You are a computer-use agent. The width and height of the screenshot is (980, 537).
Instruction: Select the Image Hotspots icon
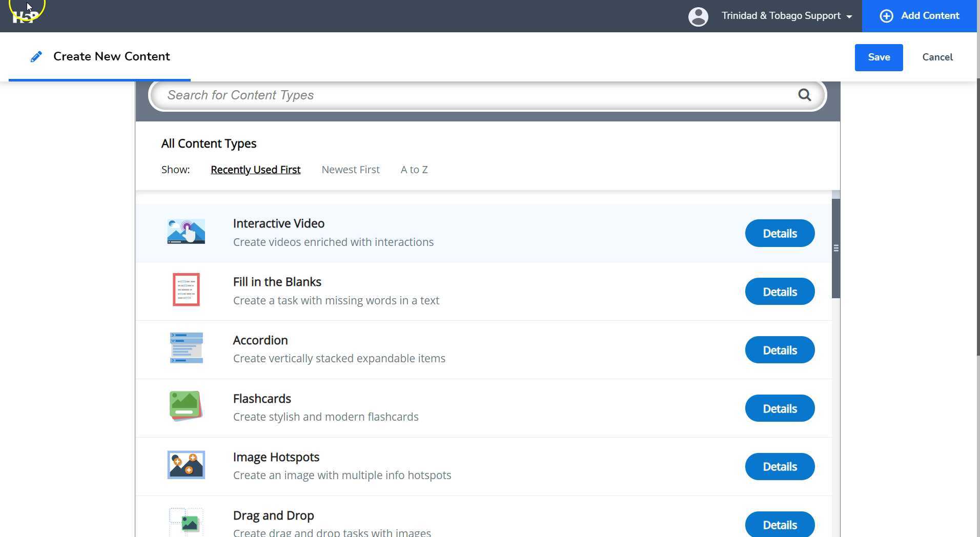186,465
